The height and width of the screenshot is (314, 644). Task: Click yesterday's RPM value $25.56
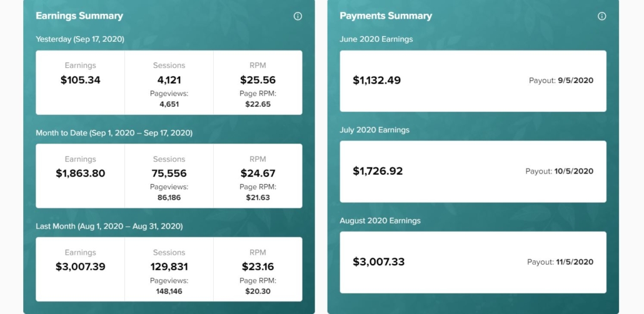(x=258, y=80)
